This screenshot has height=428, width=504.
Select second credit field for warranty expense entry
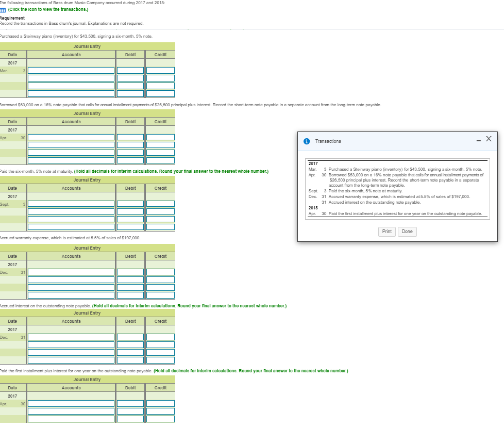tap(160, 280)
